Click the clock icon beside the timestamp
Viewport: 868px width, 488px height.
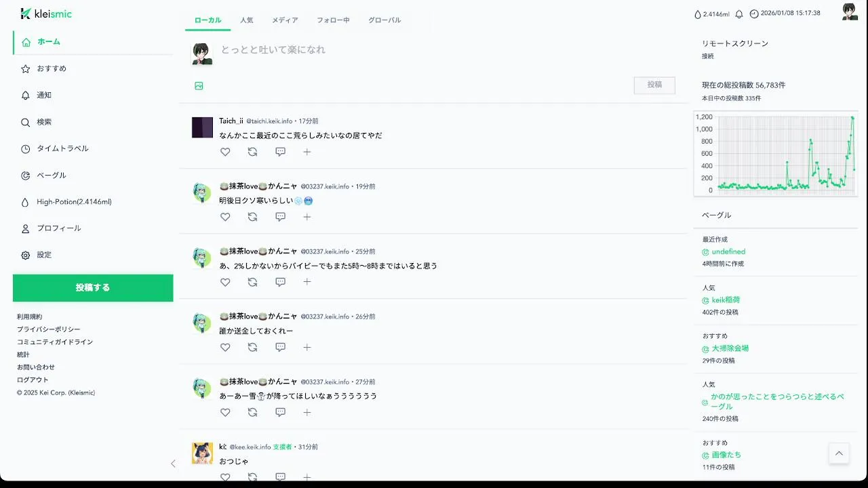[x=754, y=14]
